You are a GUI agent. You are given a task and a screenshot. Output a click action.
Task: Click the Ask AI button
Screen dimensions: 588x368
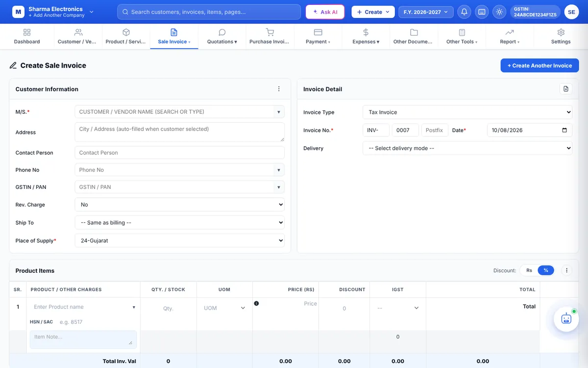pos(325,12)
